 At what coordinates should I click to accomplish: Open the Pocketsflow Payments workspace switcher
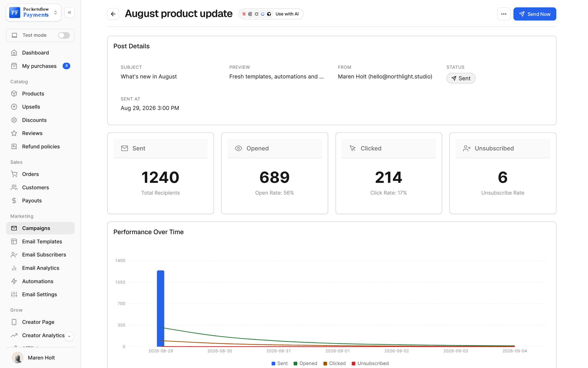coord(34,13)
